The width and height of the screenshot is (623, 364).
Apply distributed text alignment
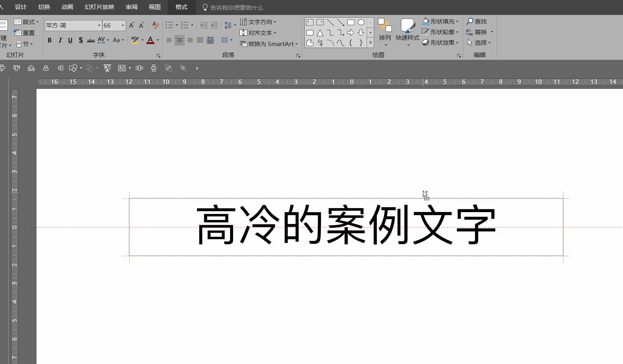[210, 40]
